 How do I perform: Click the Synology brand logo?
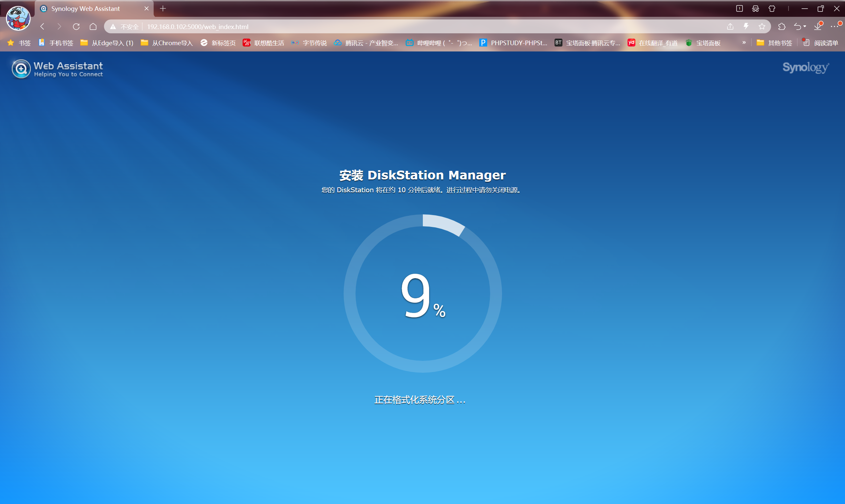click(x=806, y=68)
